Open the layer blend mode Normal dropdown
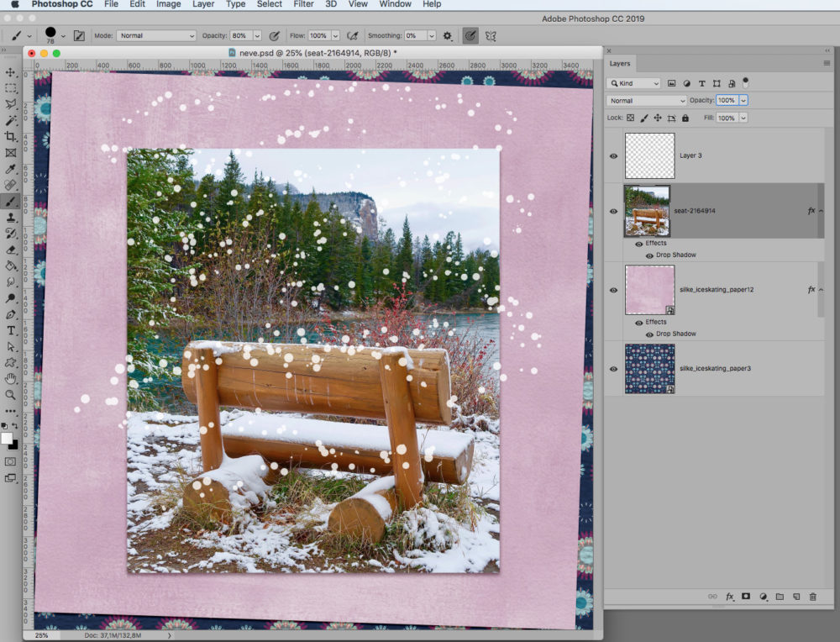The height and width of the screenshot is (642, 840). [647, 100]
